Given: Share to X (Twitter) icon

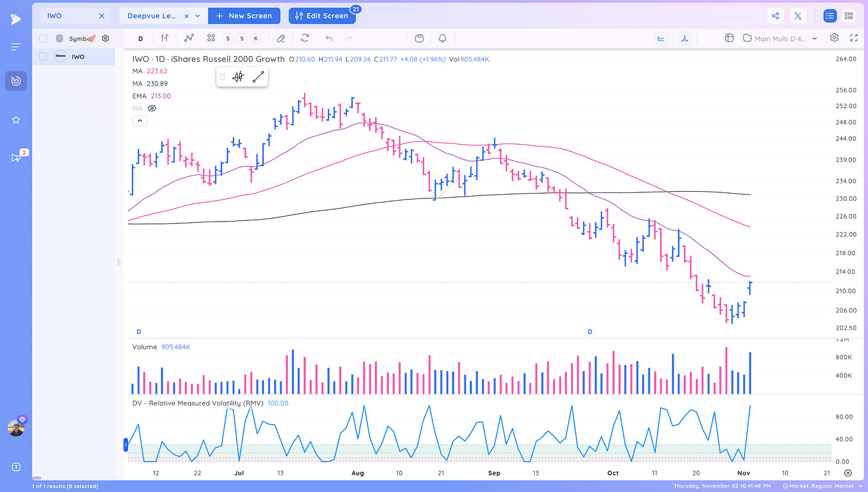Looking at the screenshot, I should coord(798,16).
